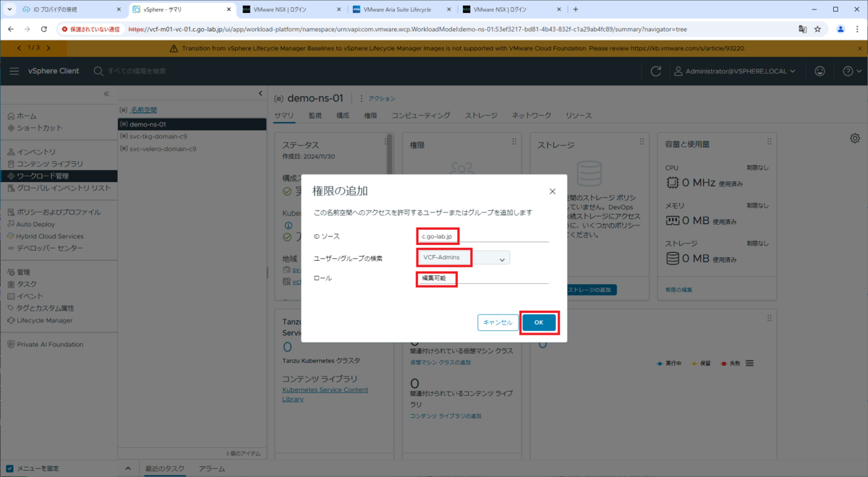Switch to the リソース tab

(579, 116)
